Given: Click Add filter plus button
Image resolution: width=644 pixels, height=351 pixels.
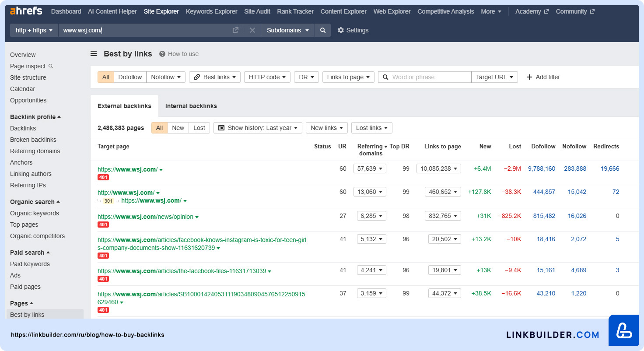Looking at the screenshot, I should point(543,77).
